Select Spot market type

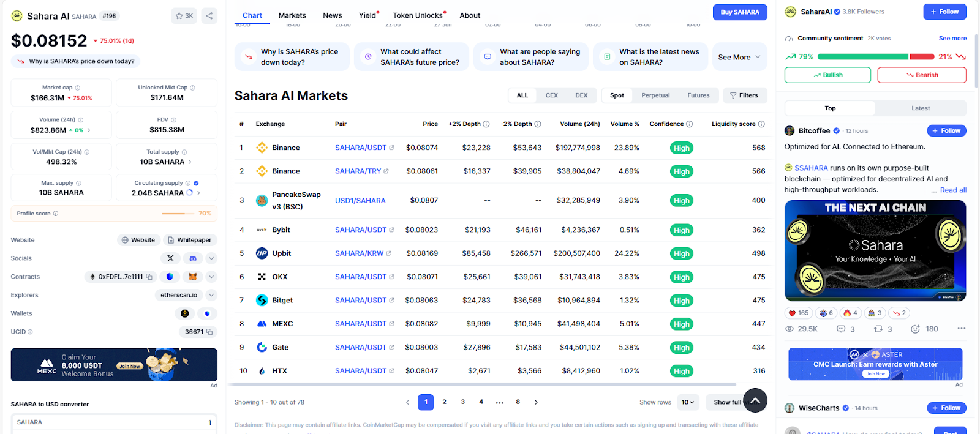click(617, 95)
